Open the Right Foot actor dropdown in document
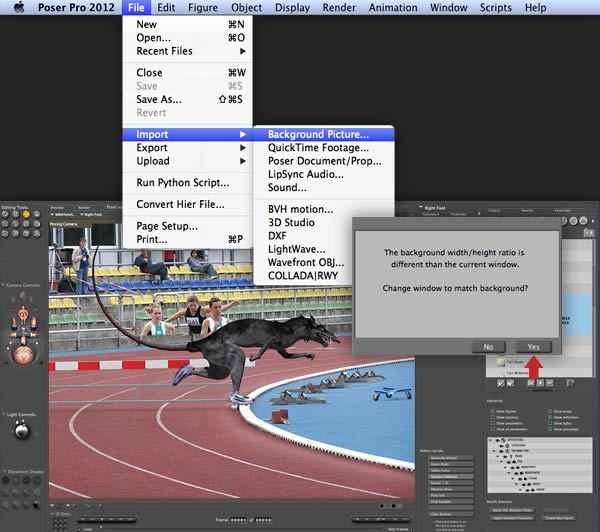Screen dimensions: 600x532 pos(91,215)
